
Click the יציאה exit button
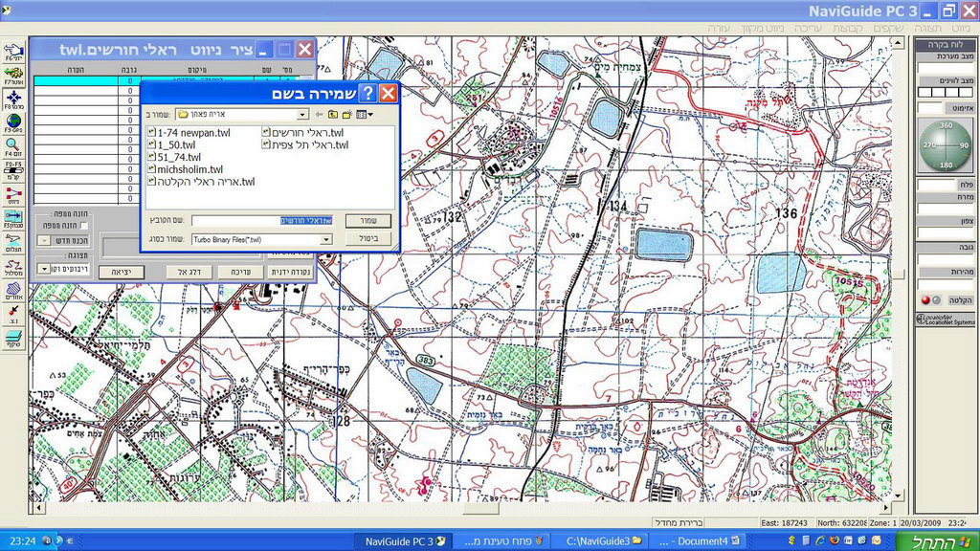pos(122,272)
